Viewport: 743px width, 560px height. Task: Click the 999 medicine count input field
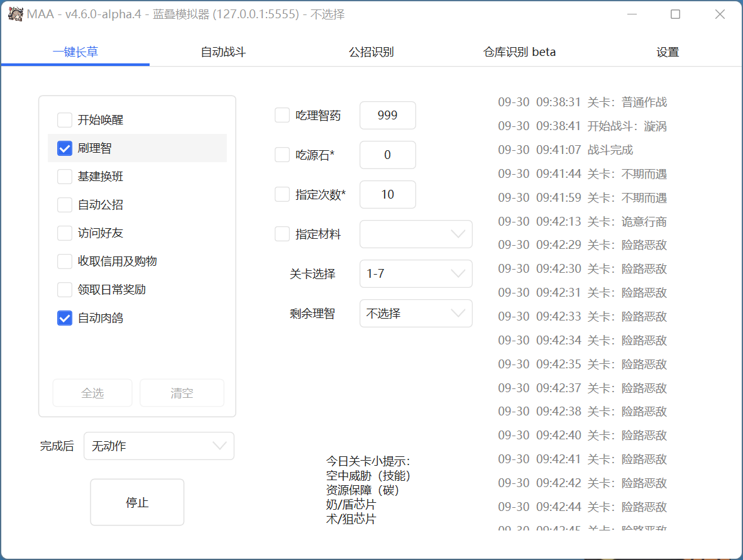coord(387,115)
